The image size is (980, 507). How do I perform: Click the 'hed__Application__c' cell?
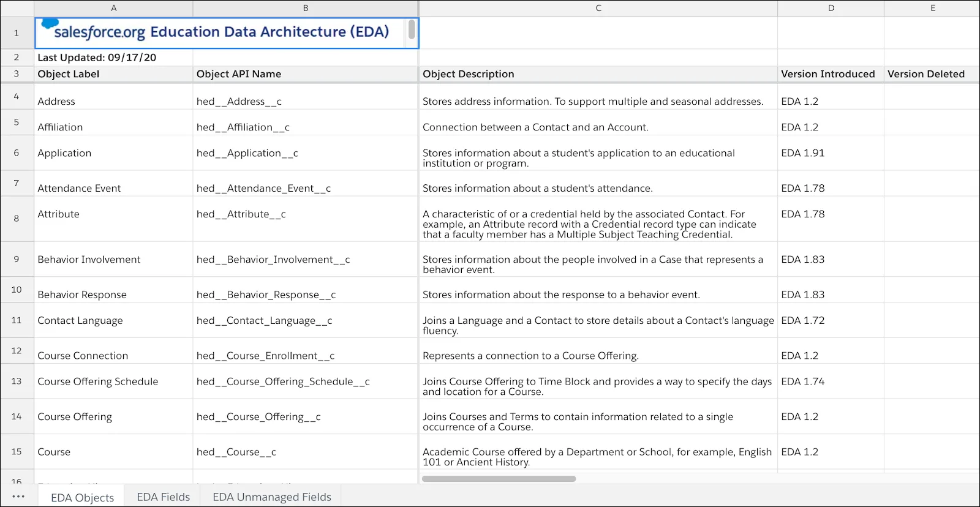tap(306, 153)
